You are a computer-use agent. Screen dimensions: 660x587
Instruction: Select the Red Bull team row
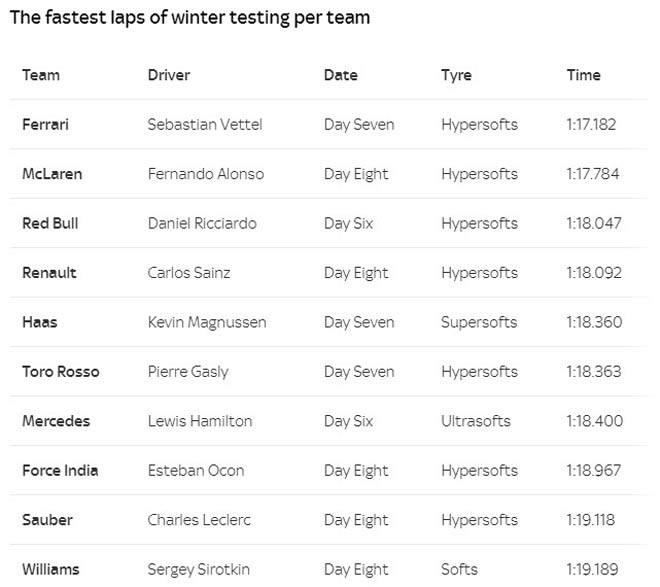pos(50,223)
